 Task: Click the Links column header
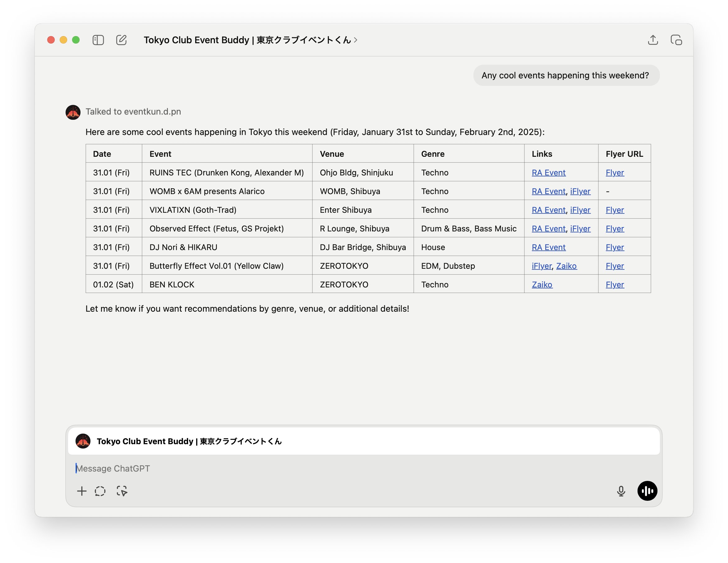coord(561,154)
